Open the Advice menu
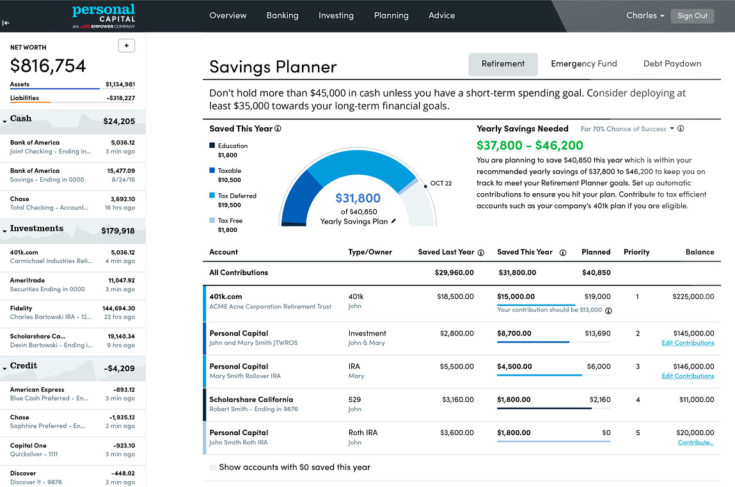 coord(442,15)
